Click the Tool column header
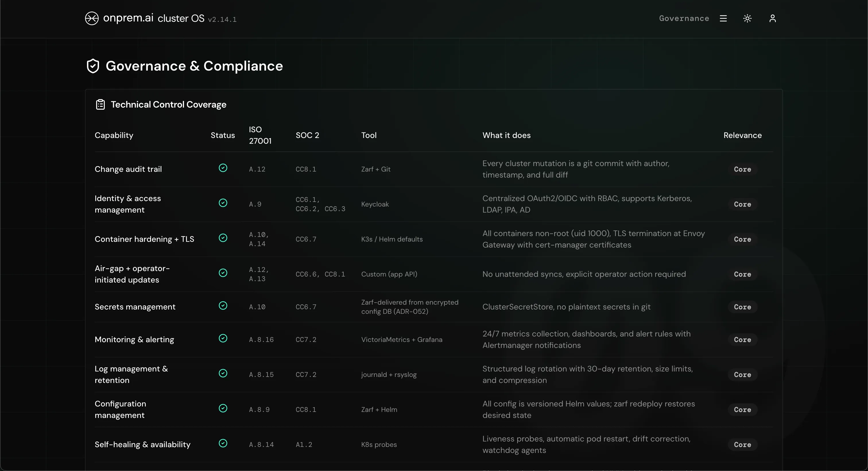 pyautogui.click(x=369, y=135)
